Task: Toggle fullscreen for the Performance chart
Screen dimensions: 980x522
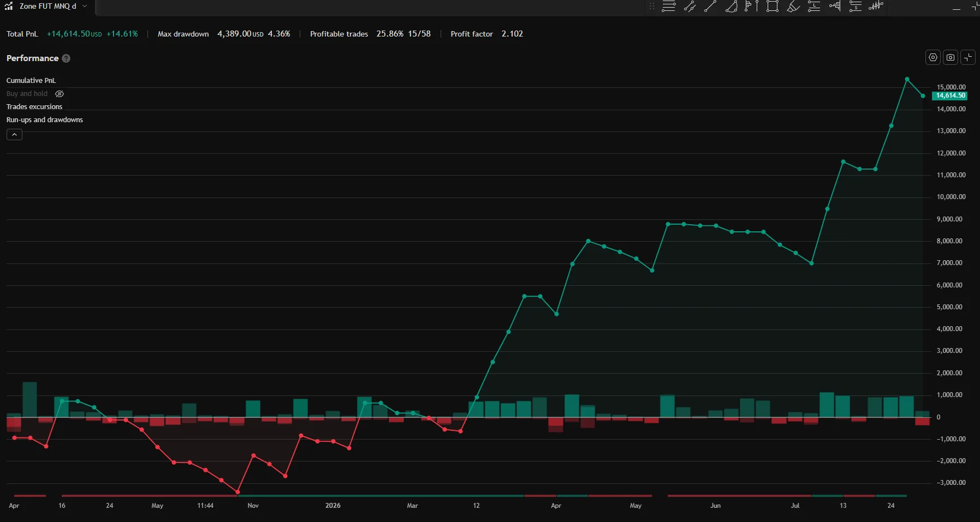Action: (x=968, y=57)
